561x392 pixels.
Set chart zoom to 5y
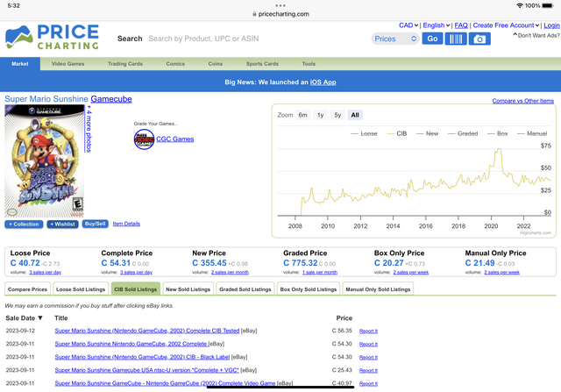[337, 115]
